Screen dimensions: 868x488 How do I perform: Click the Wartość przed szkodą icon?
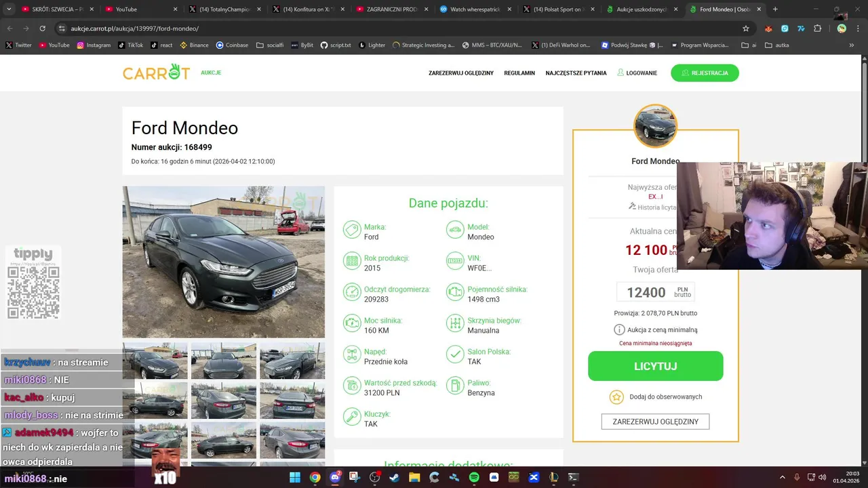click(x=352, y=387)
